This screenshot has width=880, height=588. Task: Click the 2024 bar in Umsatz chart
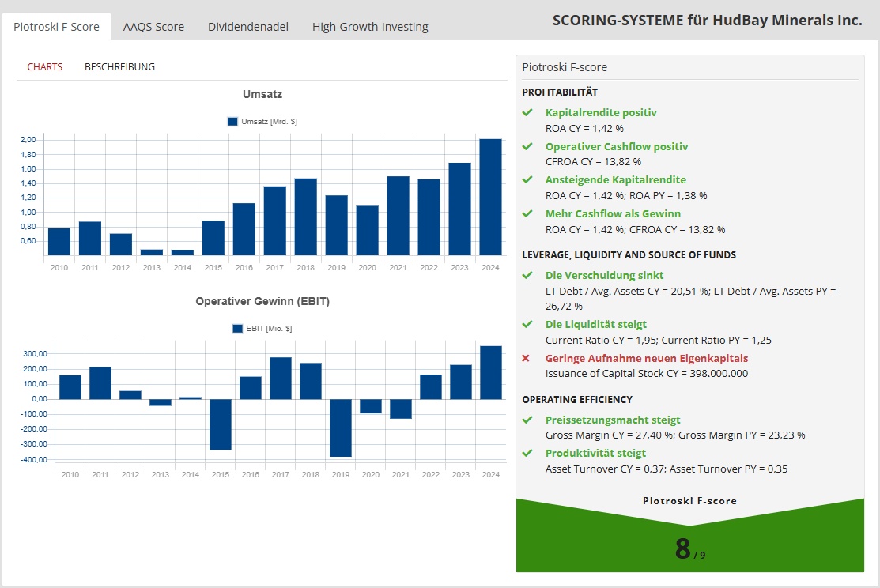tap(490, 198)
